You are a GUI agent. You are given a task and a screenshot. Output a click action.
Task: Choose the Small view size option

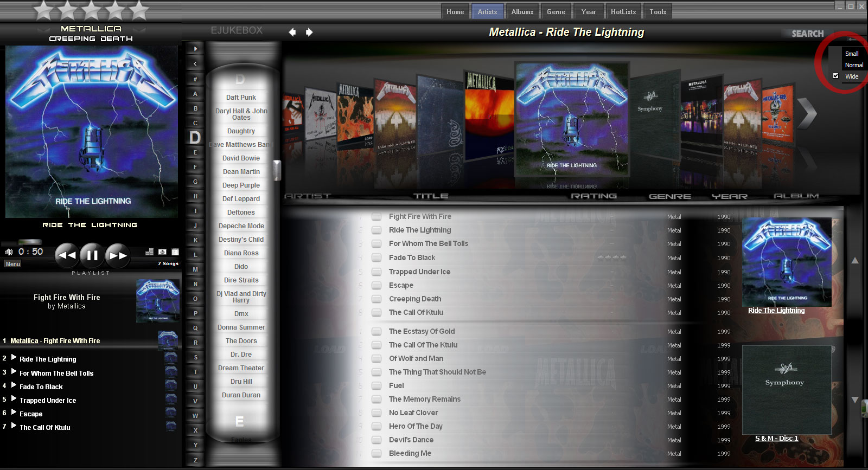(x=852, y=54)
